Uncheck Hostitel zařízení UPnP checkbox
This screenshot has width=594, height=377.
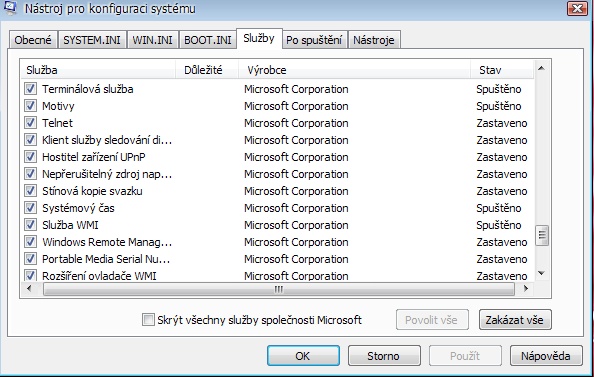[30, 157]
